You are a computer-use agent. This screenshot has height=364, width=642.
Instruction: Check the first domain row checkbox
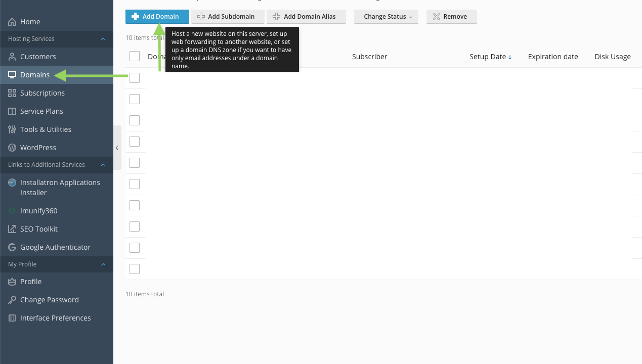tap(135, 78)
